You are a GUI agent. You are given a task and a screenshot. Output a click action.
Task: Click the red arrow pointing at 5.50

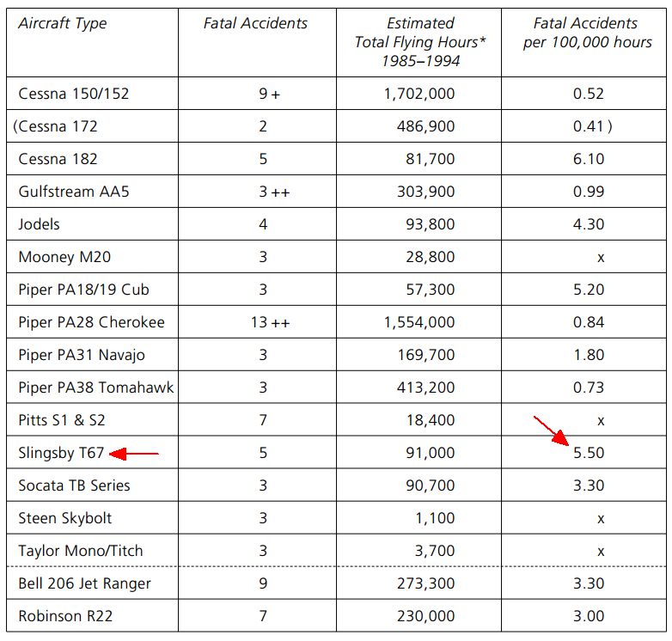552,430
